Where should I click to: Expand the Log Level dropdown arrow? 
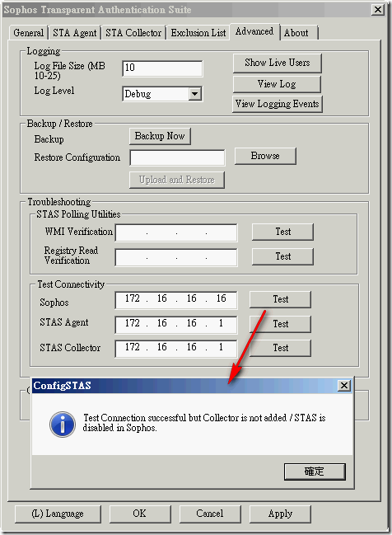click(194, 94)
